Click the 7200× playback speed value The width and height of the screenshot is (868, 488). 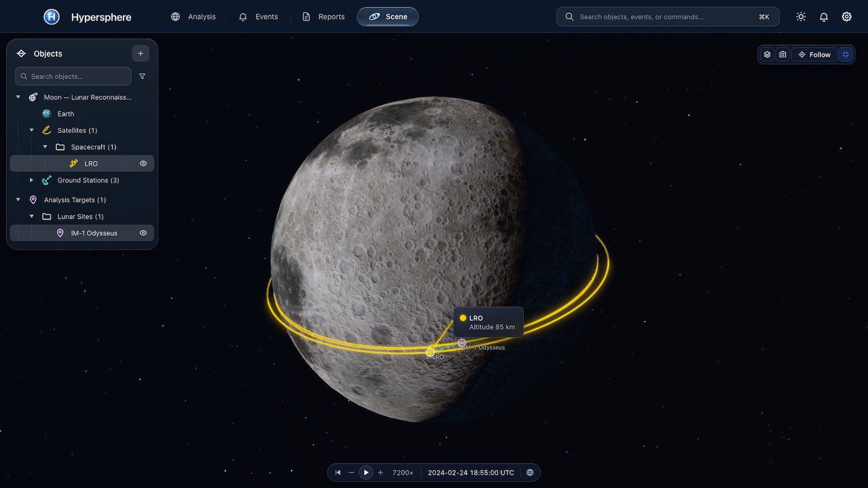click(403, 473)
